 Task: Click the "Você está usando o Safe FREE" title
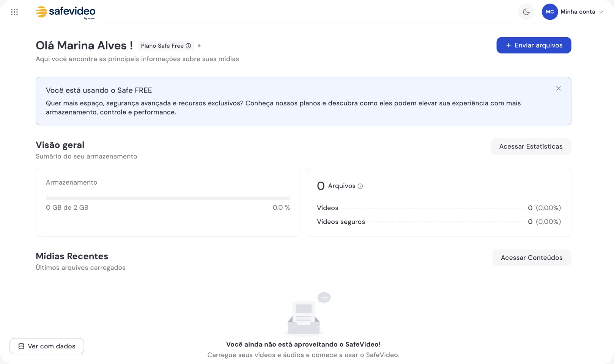tap(99, 90)
